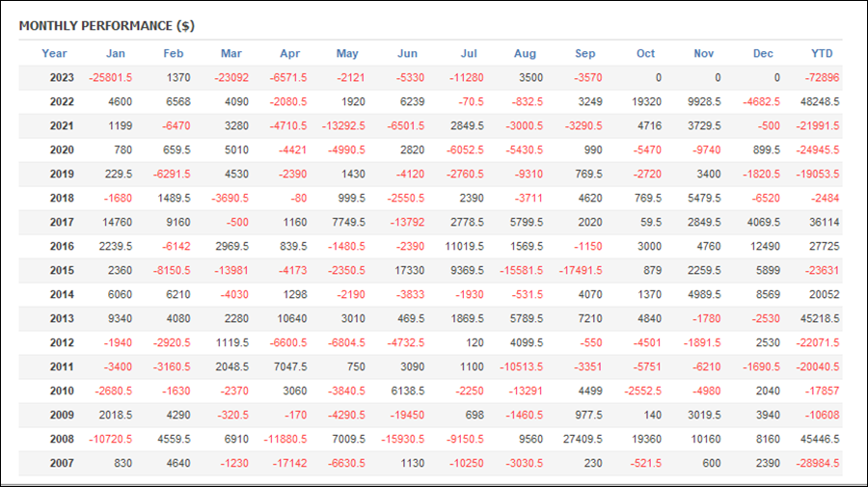Click the Mar column header
This screenshot has width=868, height=487.
click(x=231, y=54)
